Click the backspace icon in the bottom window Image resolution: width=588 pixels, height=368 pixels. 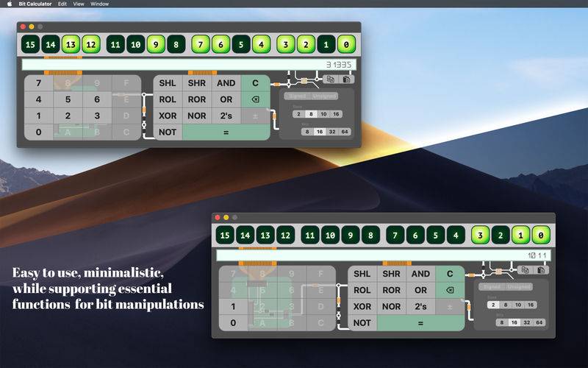point(450,290)
